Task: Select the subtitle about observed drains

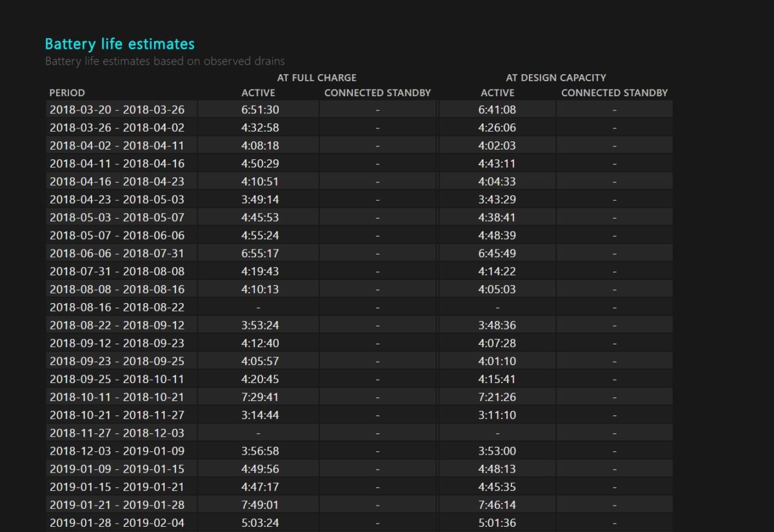Action: coord(165,61)
